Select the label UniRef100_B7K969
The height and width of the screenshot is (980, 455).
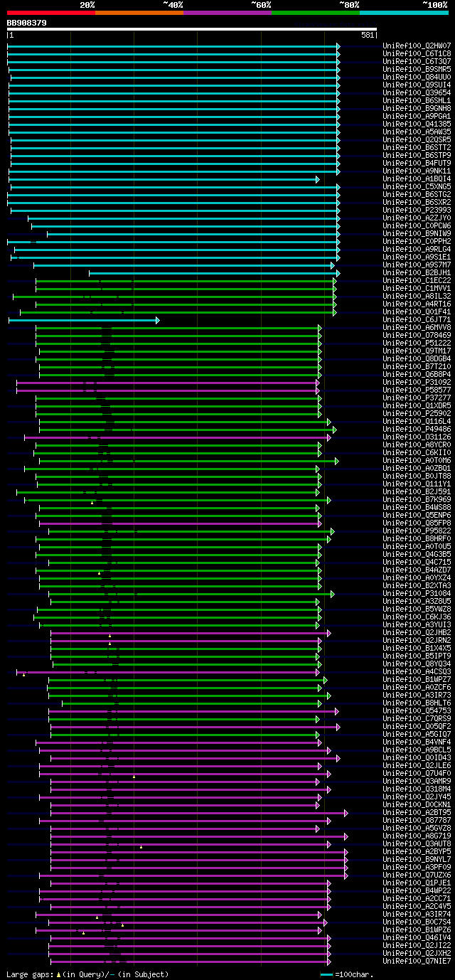click(x=417, y=500)
